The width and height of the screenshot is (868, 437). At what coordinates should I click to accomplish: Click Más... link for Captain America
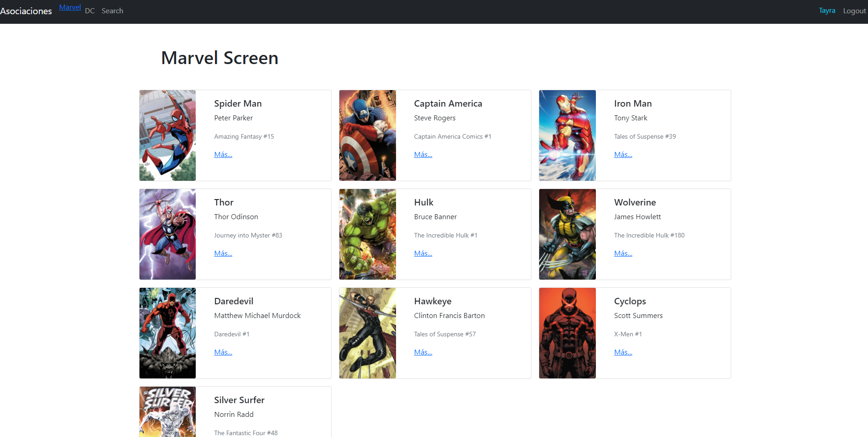point(423,155)
